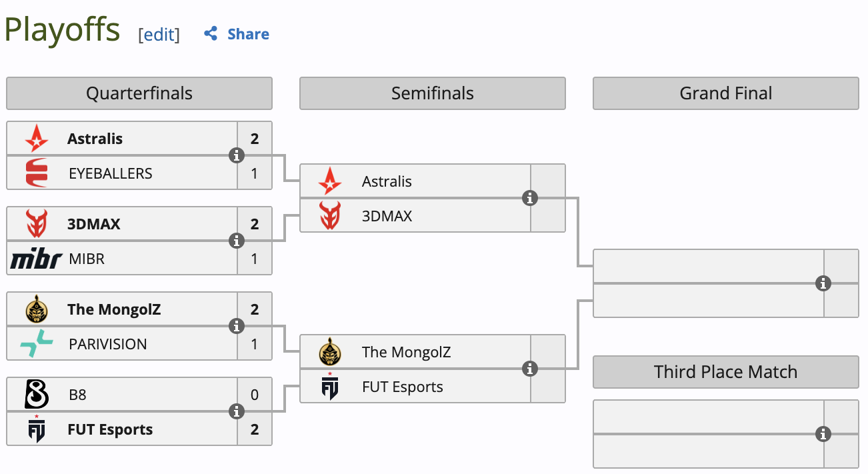Open info for MongolZ vs PARIVISION match

click(x=236, y=326)
